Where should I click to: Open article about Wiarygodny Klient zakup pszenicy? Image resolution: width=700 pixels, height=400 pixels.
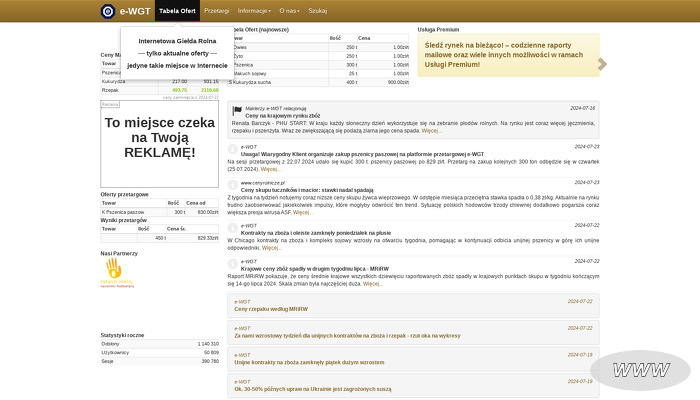(x=362, y=154)
